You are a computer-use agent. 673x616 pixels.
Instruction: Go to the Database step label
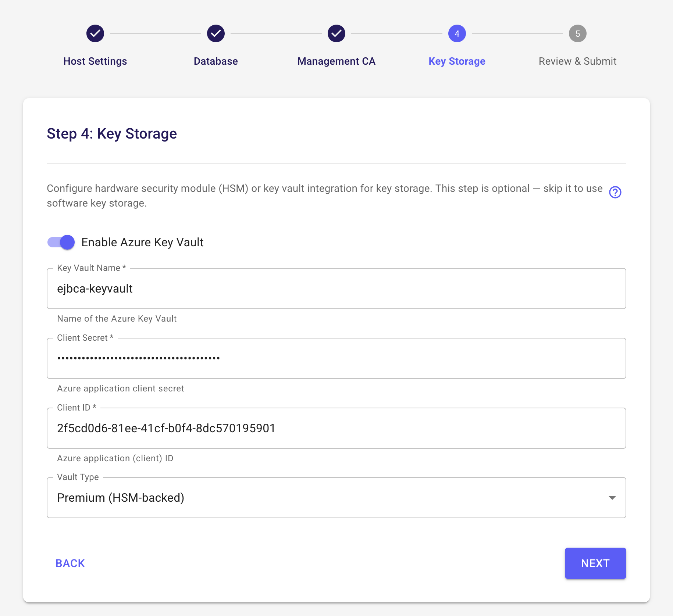click(x=216, y=61)
